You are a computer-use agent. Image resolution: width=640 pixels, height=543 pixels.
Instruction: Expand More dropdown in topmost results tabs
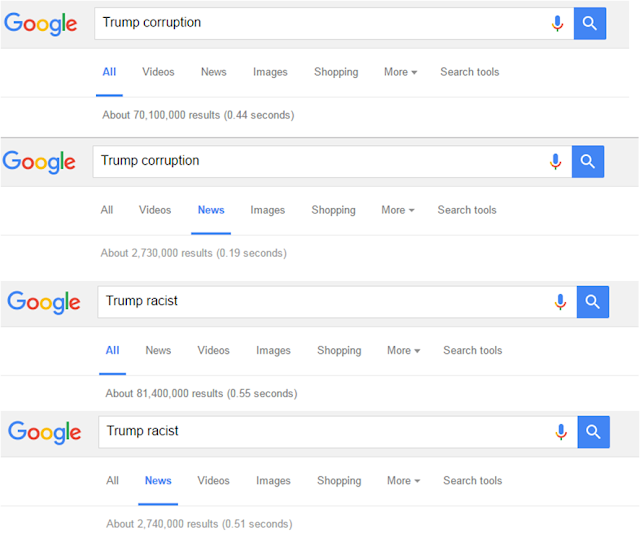click(400, 72)
